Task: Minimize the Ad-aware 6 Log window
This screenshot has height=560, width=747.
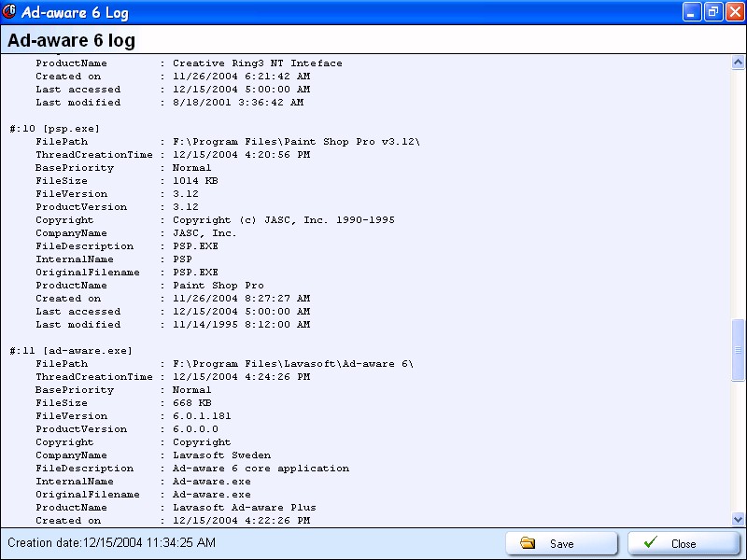Action: pyautogui.click(x=692, y=12)
